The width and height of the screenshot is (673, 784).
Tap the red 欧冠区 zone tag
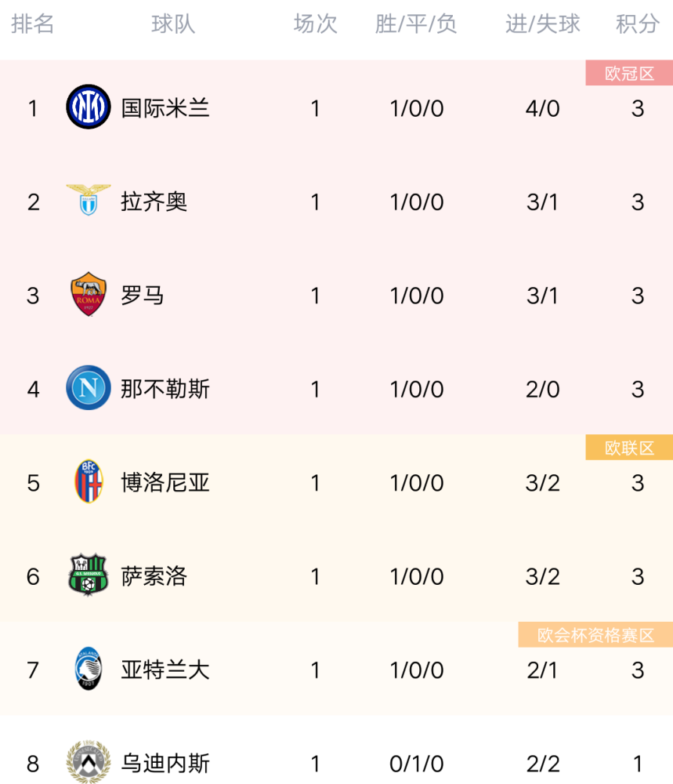(629, 73)
